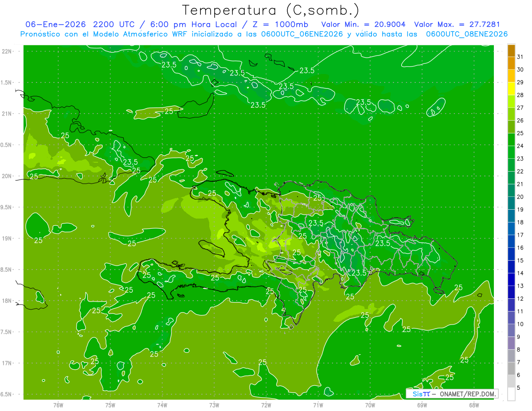Click legend value "8"
The width and height of the screenshot is (532, 411).
tap(518, 350)
